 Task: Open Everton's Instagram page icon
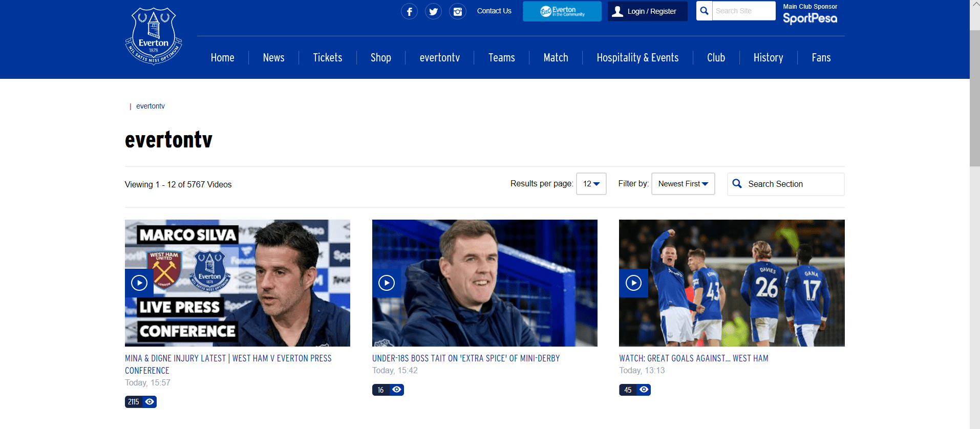[457, 11]
